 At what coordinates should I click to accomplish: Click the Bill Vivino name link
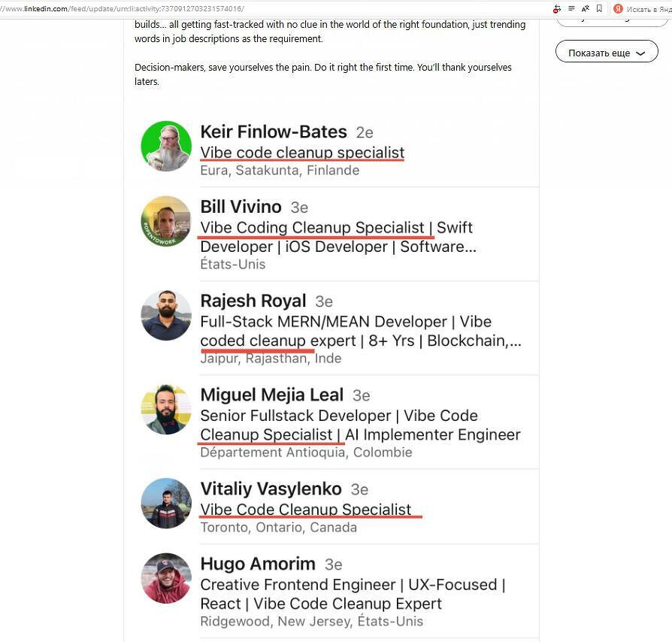pyautogui.click(x=241, y=207)
